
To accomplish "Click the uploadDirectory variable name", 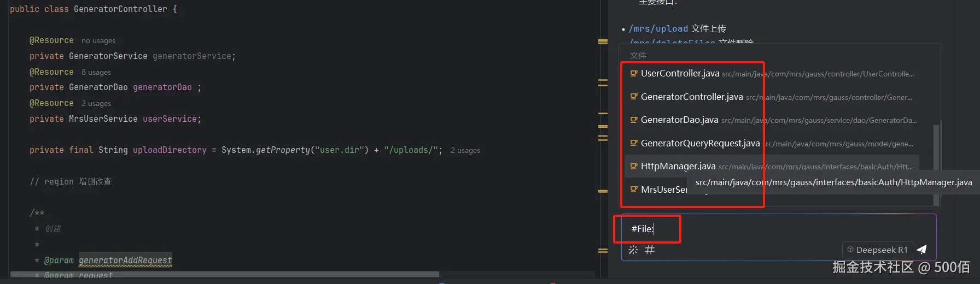I will pos(170,150).
